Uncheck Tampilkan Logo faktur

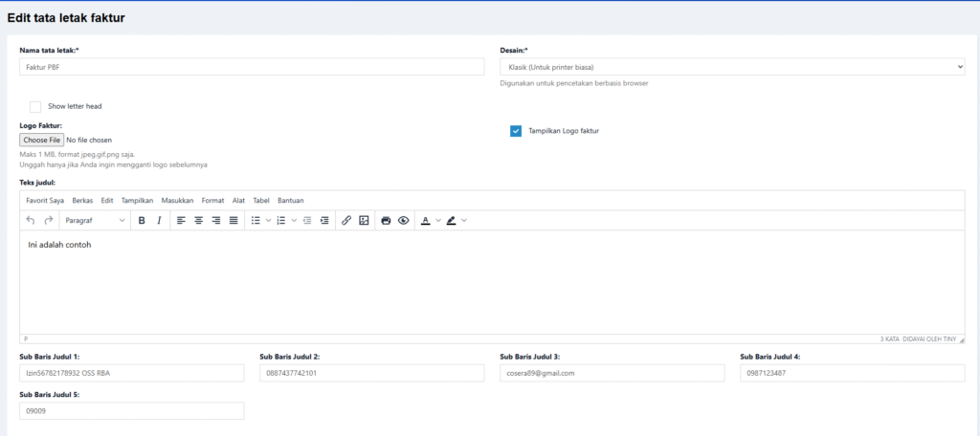pos(516,131)
